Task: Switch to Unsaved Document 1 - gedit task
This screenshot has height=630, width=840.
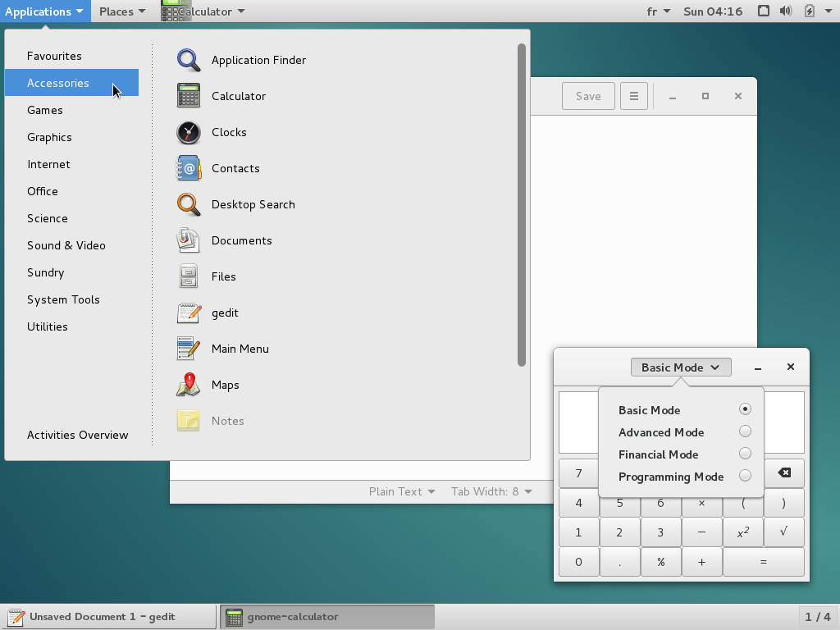Action: pos(109,617)
